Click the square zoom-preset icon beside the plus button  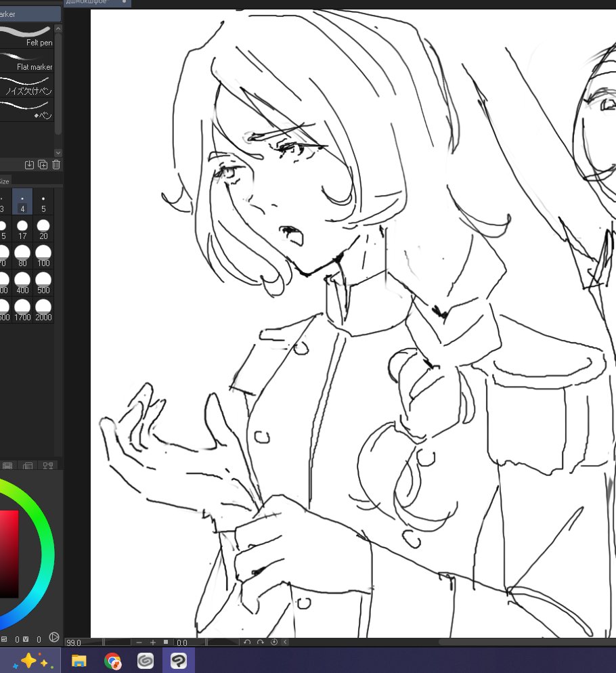166,642
